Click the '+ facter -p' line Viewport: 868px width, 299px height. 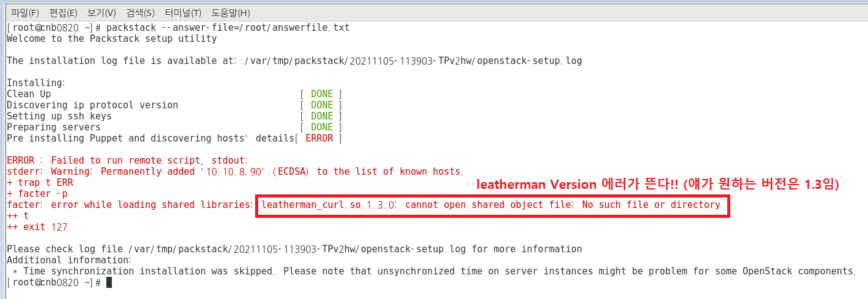[37, 194]
